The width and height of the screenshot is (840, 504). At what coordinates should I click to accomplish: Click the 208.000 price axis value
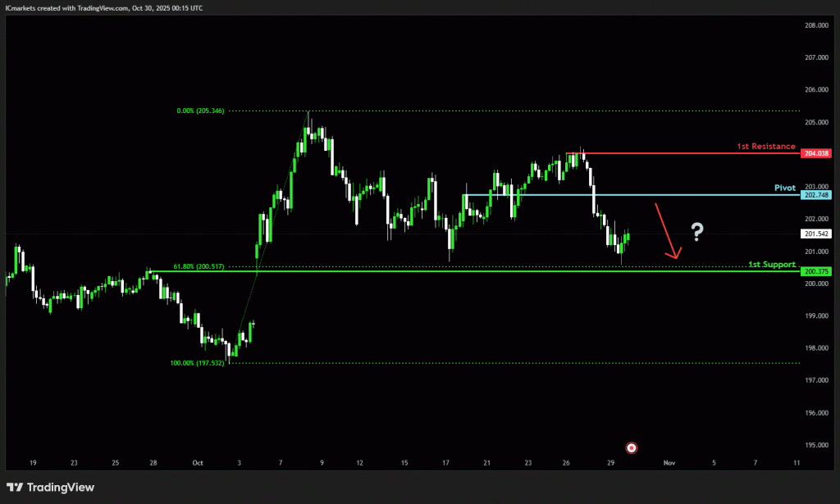(x=815, y=25)
